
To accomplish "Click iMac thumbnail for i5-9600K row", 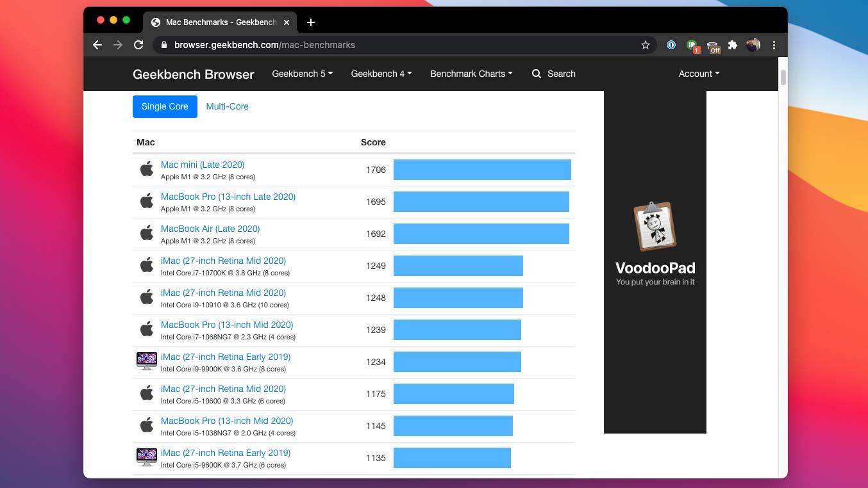I will coord(147,457).
